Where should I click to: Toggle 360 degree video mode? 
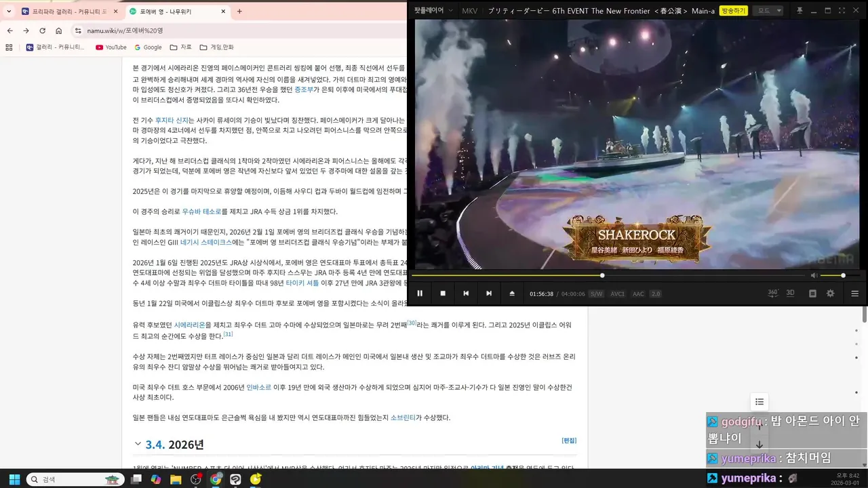tap(773, 293)
